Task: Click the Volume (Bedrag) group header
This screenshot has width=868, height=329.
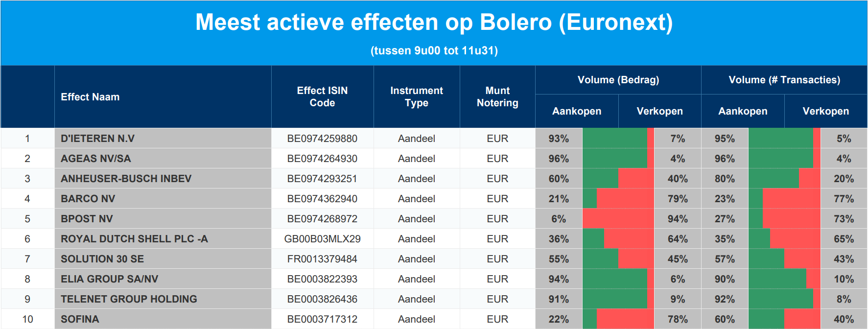Action: point(618,80)
